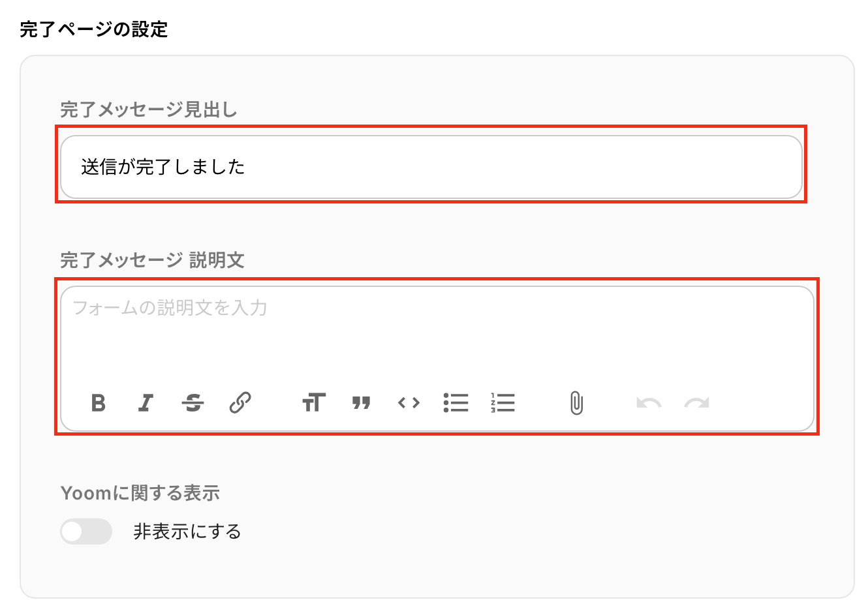This screenshot has height=613, width=868.
Task: Focus the 送信が完了しました heading input field
Action: click(x=431, y=167)
